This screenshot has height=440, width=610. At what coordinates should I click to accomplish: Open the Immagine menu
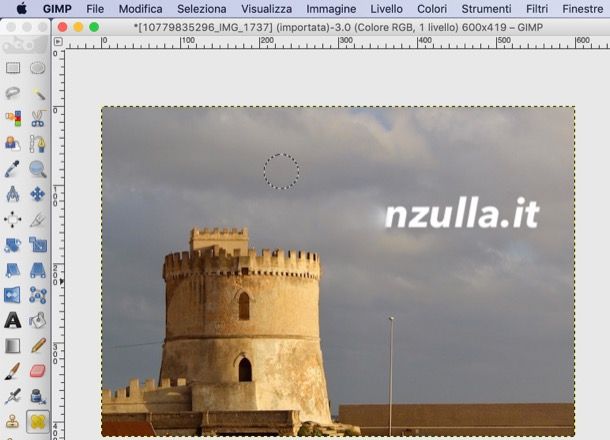point(331,9)
